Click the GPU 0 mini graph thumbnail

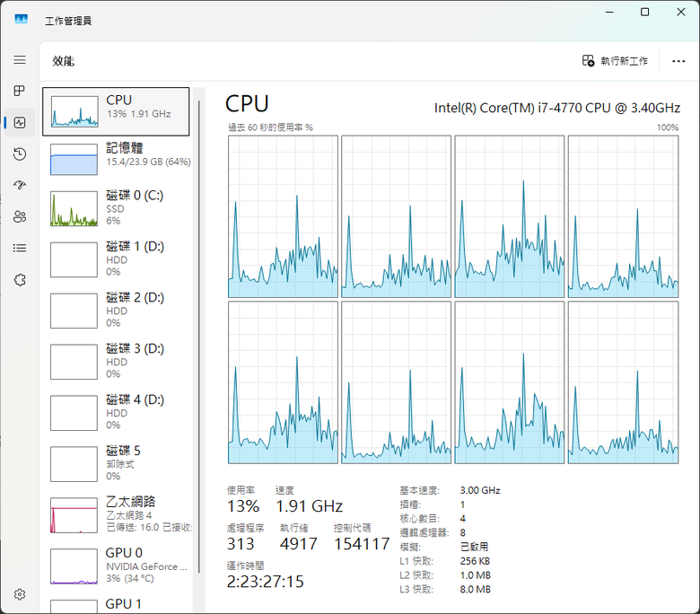tap(74, 566)
